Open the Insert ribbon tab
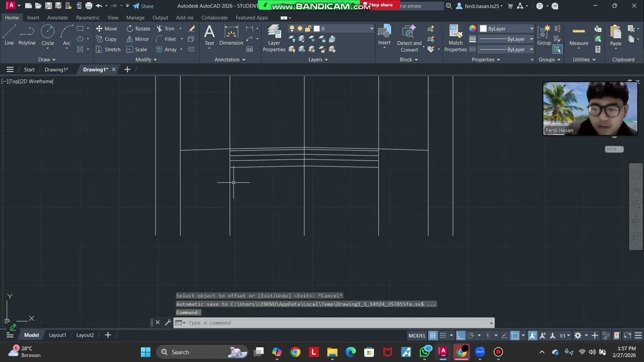The width and height of the screenshot is (644, 362). coord(33,18)
